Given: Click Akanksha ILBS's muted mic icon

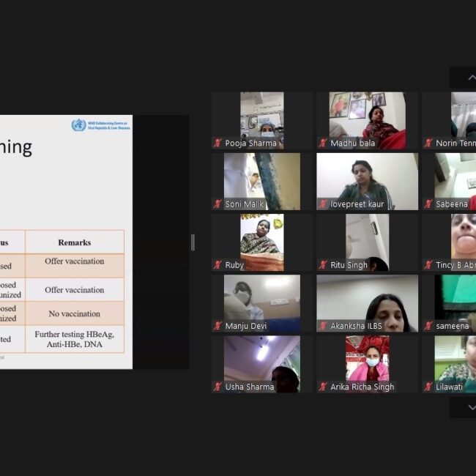Looking at the screenshot, I should (x=323, y=326).
